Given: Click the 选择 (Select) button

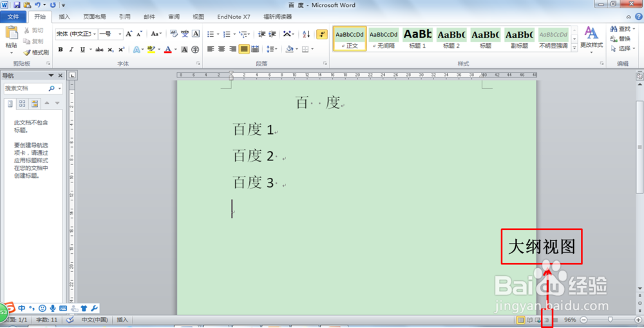Looking at the screenshot, I should (x=623, y=48).
